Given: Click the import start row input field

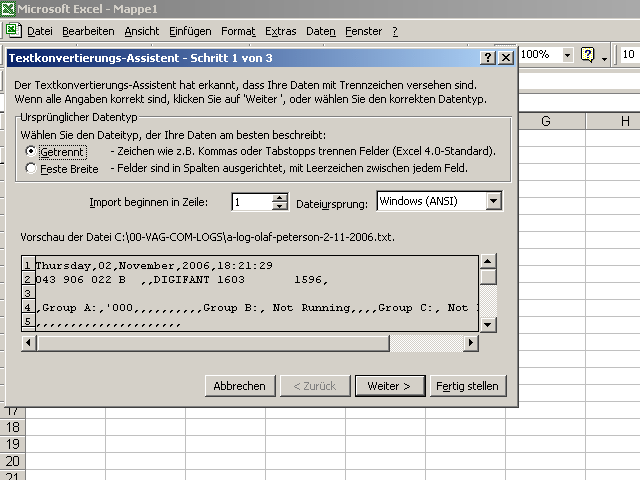Looking at the screenshot, I should click(252, 202).
